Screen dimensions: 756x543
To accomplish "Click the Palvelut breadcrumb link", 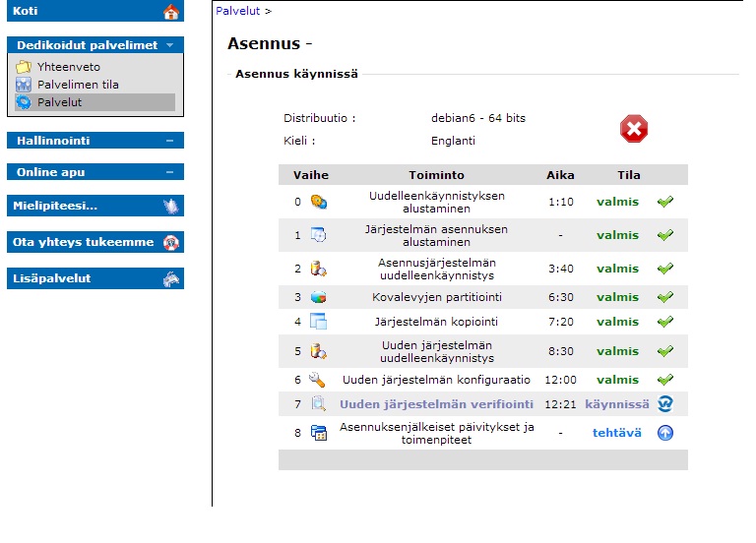I will coord(237,11).
